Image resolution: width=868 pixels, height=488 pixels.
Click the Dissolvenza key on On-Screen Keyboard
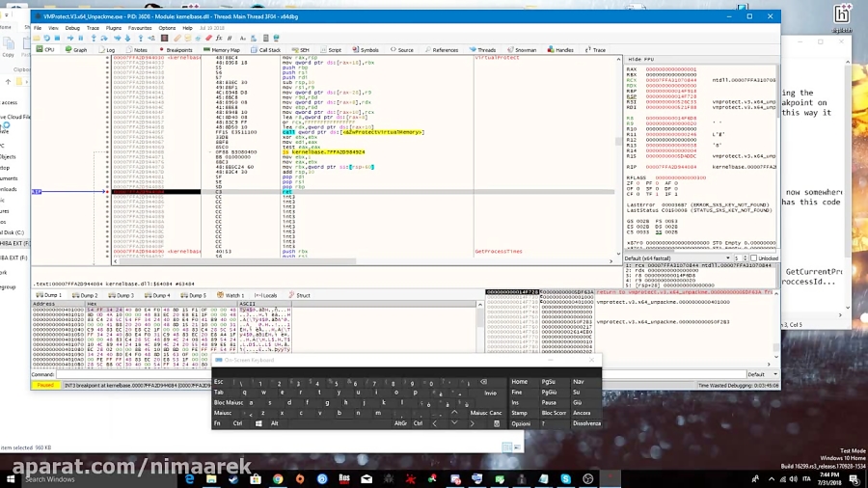click(586, 423)
